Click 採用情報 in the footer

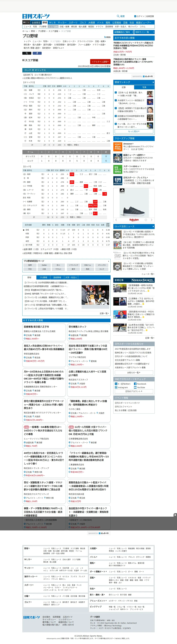click(x=57, y=617)
